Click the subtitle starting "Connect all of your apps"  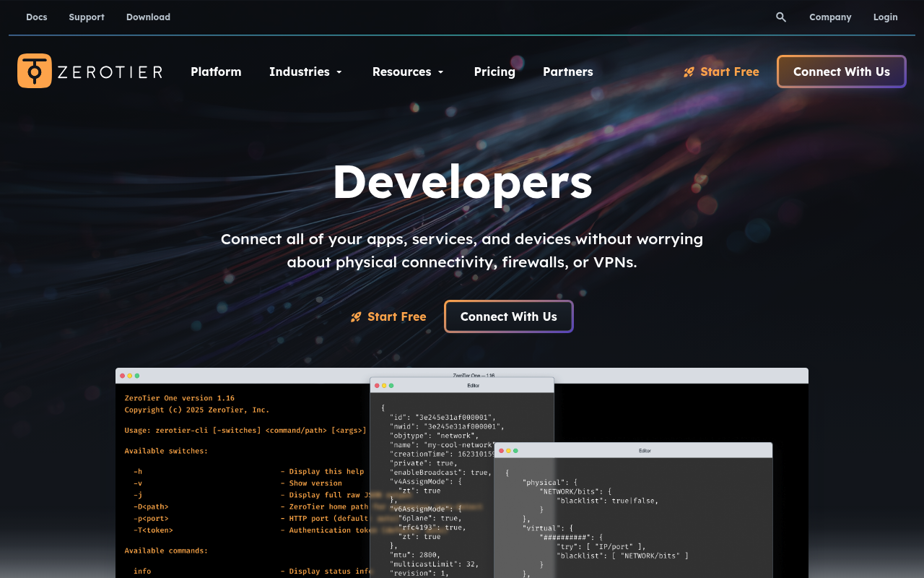pos(462,250)
